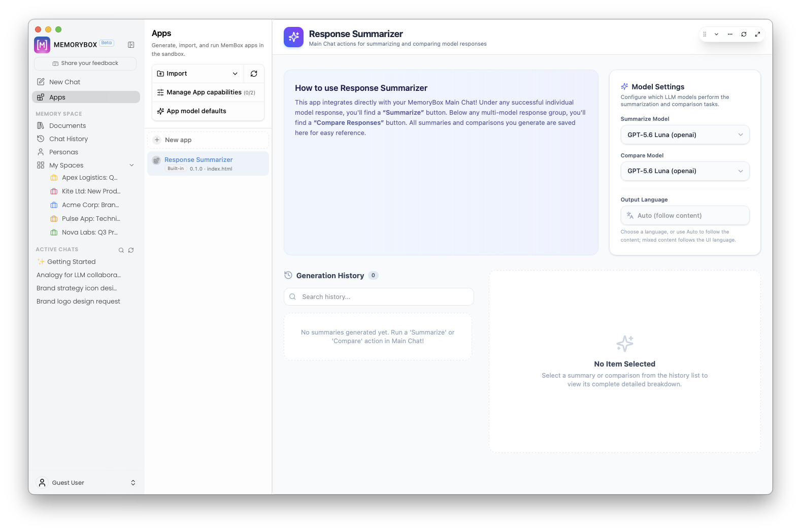Click the Response Summarizer sparkle app icon
801x532 pixels.
[x=293, y=37]
